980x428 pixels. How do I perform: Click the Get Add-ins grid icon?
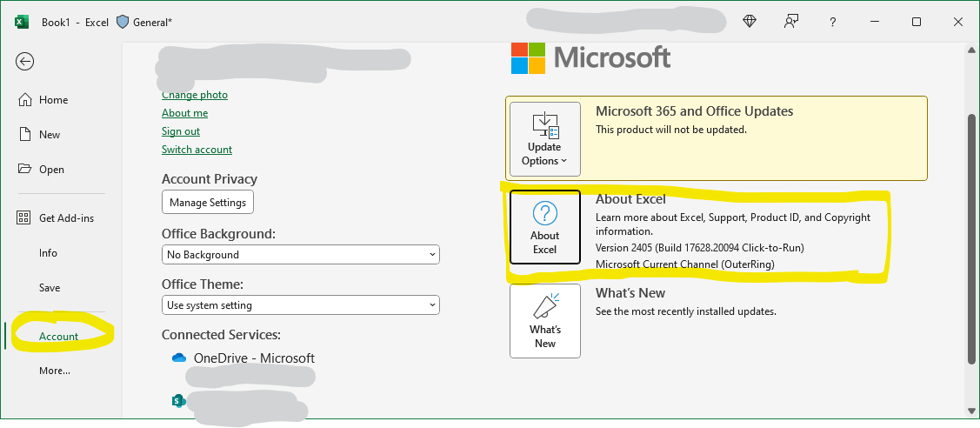tap(23, 217)
